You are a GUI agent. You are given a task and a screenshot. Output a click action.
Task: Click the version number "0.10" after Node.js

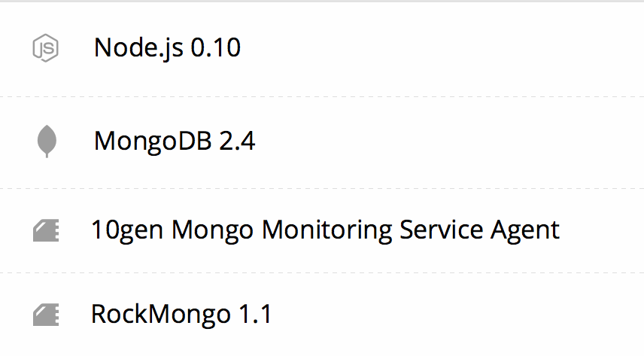(216, 48)
